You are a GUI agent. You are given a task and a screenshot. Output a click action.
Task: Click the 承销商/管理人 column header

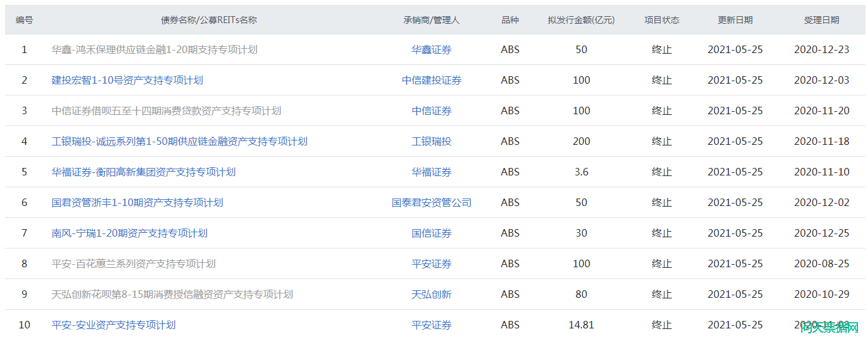tap(432, 20)
